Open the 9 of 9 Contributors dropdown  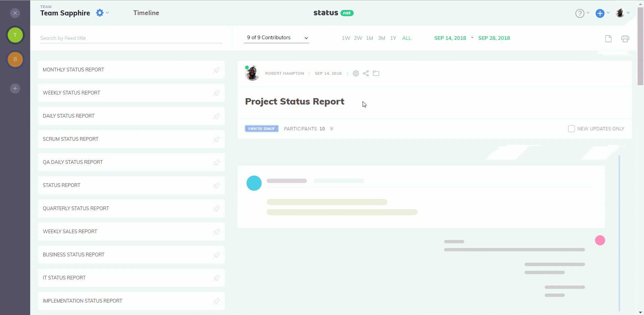(276, 38)
